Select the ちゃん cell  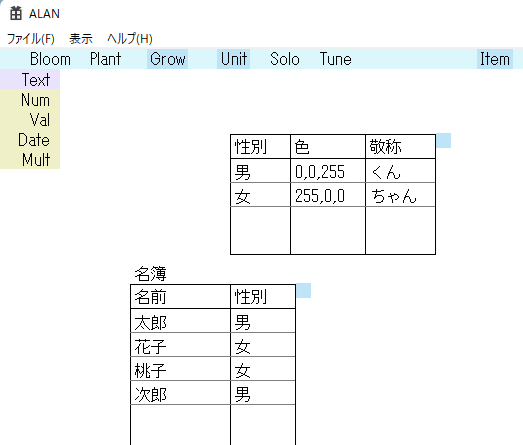point(401,195)
